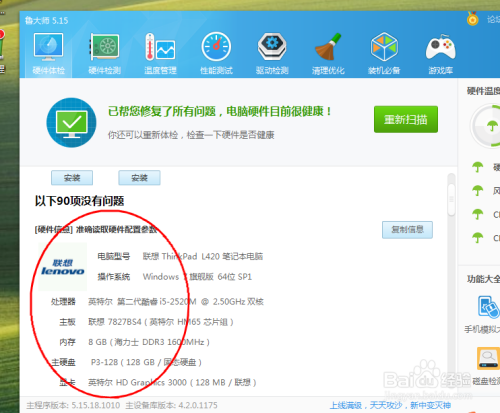500x413 pixels.
Task: Click the fourth green umbrella status icon
Action: 478,238
